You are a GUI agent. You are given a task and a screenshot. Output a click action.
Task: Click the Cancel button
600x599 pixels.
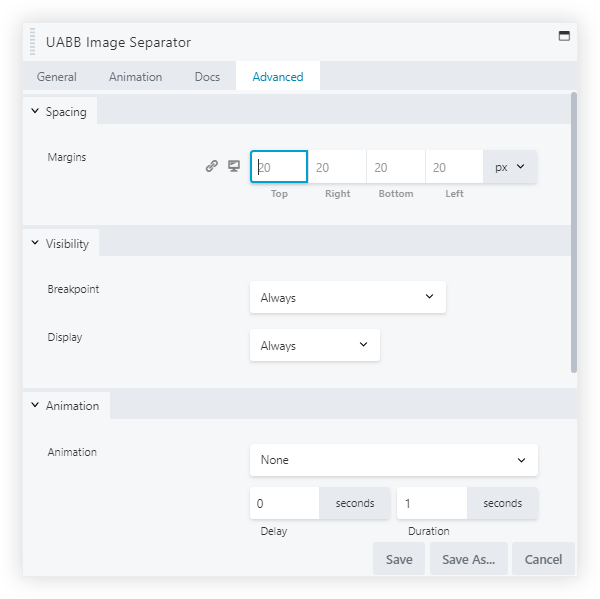coord(543,560)
